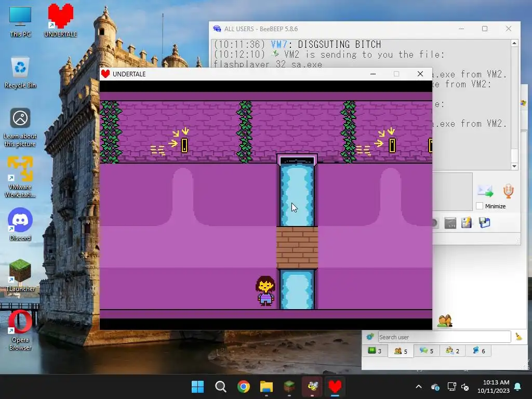Viewport: 532px width, 399px height.
Task: Select the Recycle Bin desktop icon
Action: 20,73
